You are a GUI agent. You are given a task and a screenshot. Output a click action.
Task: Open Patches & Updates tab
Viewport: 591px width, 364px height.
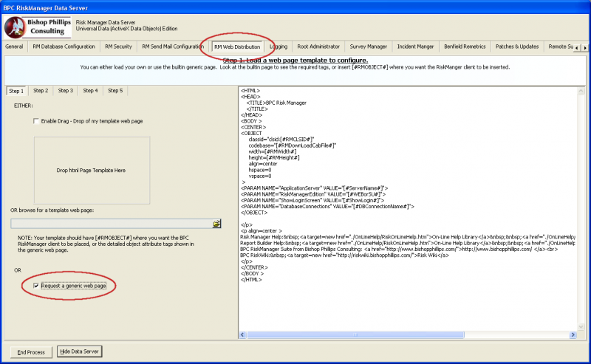(516, 47)
